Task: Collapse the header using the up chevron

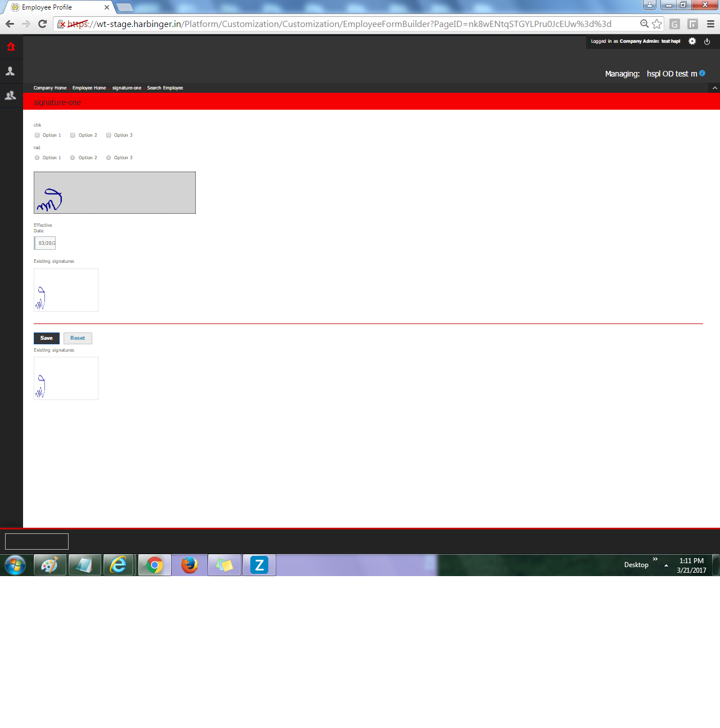Action: tap(714, 88)
